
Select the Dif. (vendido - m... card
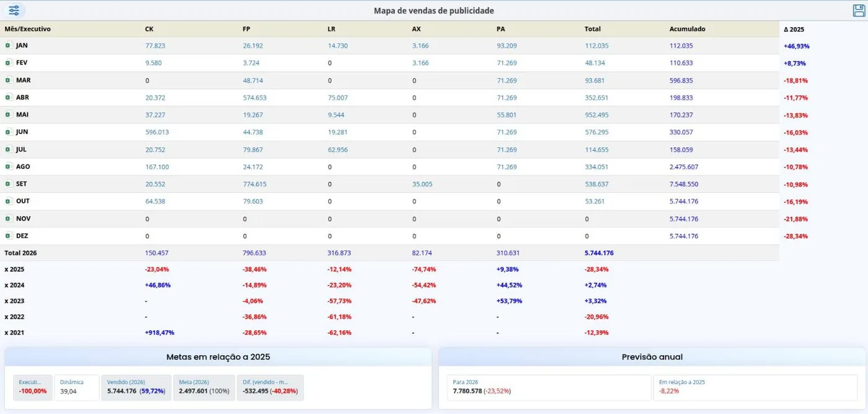(x=270, y=387)
